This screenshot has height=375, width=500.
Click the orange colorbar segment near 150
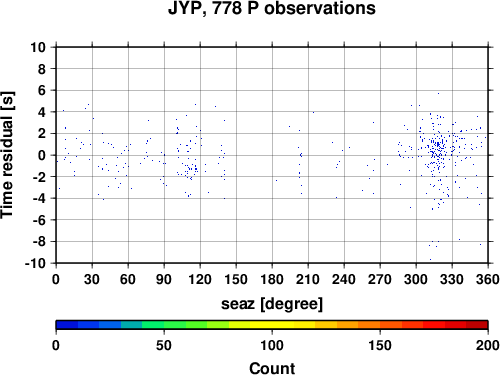click(380, 325)
